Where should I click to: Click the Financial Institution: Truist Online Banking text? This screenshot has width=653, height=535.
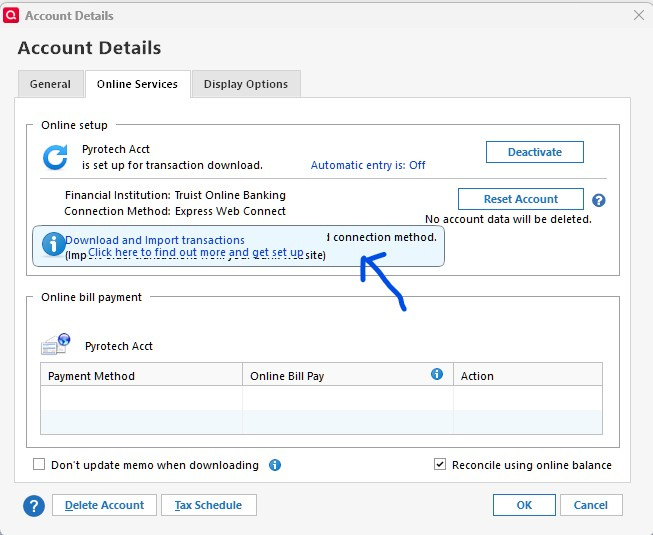click(x=175, y=195)
